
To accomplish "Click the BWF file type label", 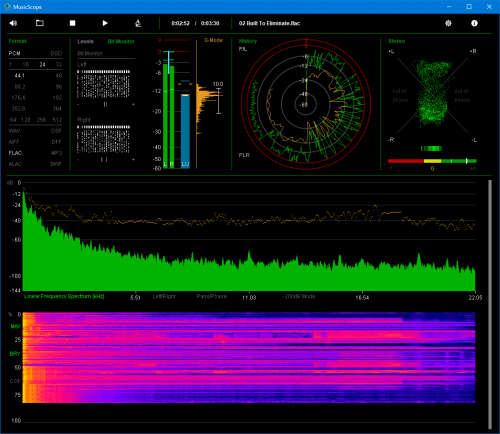I will pos(56,164).
